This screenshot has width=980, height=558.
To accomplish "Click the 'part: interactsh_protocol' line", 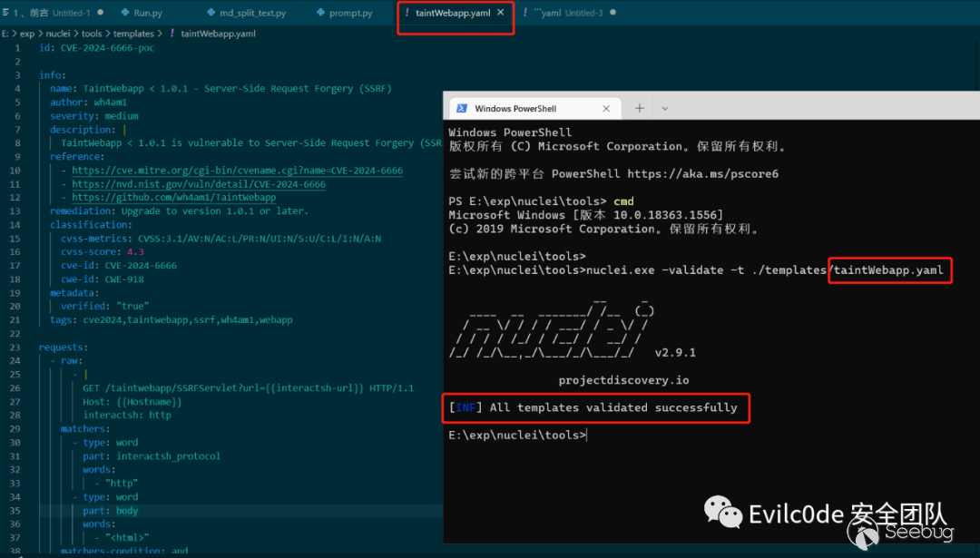I will (x=152, y=456).
